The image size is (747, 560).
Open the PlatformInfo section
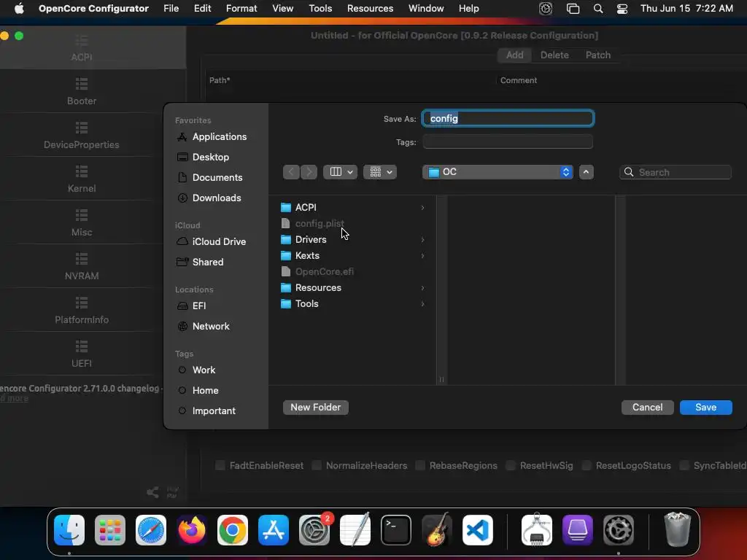coord(82,311)
